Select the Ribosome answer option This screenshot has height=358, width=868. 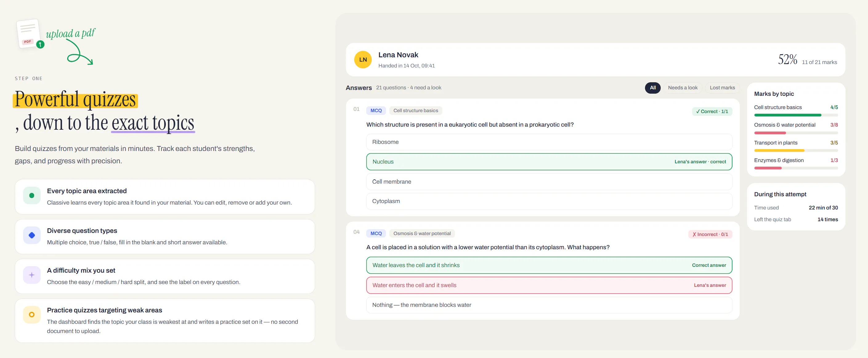(549, 142)
